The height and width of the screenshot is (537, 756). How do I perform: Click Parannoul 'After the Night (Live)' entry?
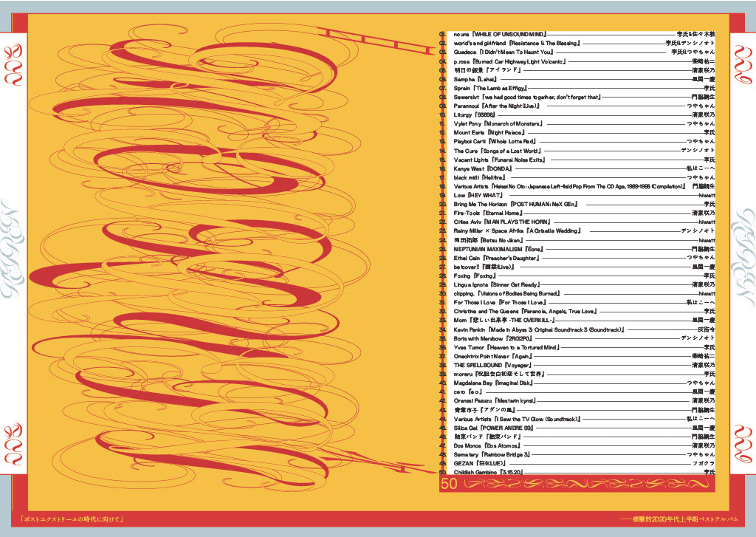[577, 106]
